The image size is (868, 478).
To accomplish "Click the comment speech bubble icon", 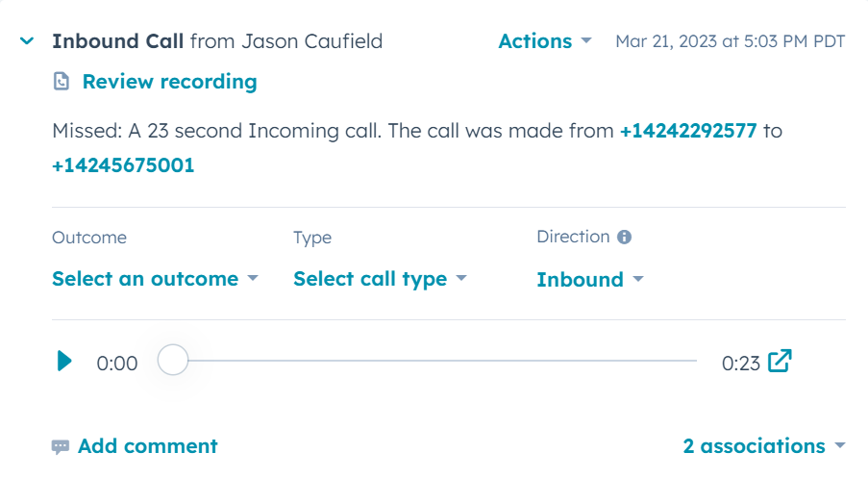I will [61, 446].
